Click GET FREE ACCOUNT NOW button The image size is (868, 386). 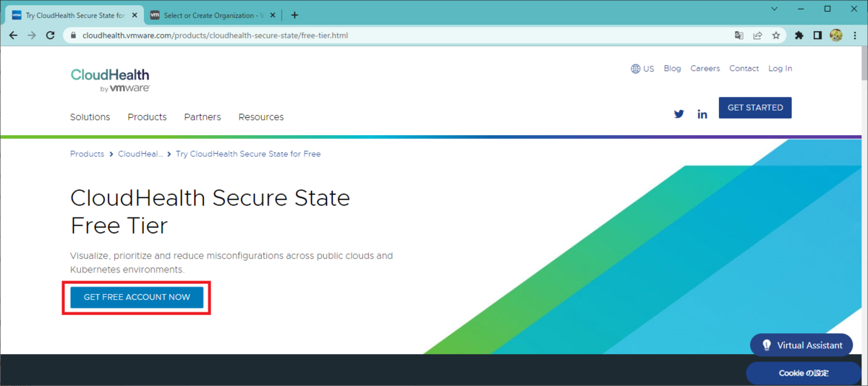pyautogui.click(x=137, y=297)
